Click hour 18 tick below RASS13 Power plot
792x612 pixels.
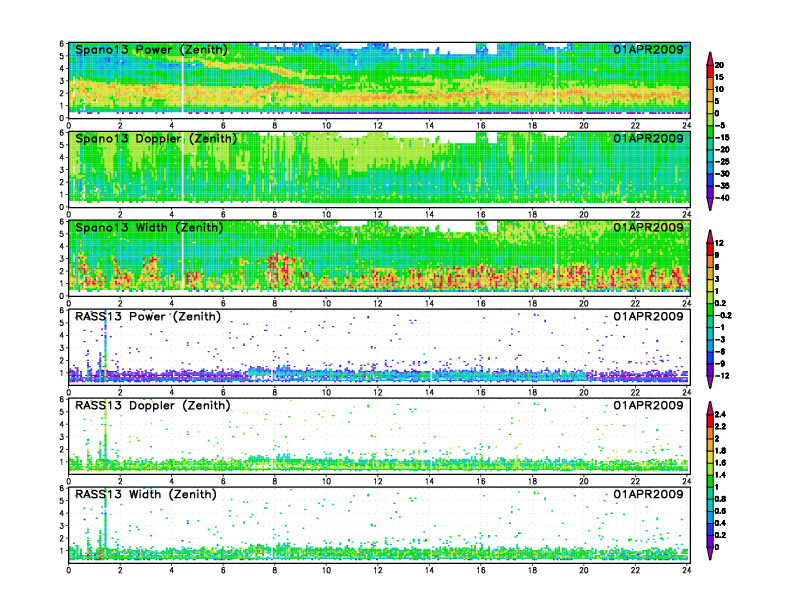click(532, 392)
